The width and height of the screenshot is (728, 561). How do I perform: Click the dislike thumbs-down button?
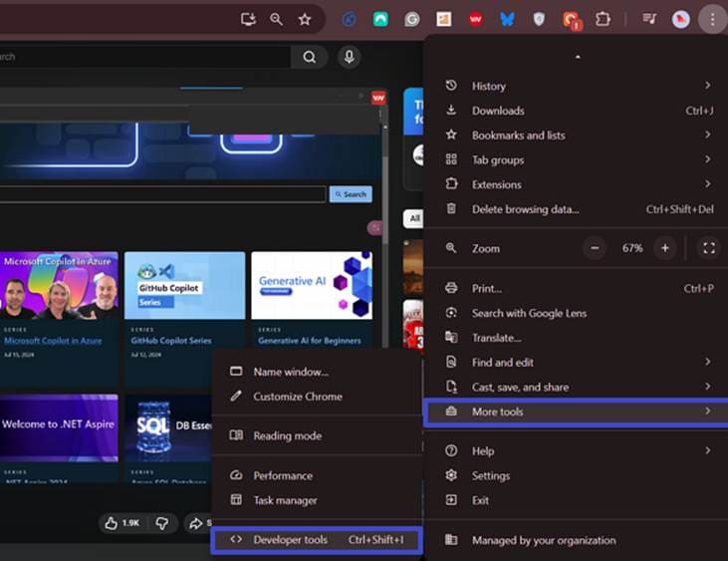pyautogui.click(x=162, y=523)
